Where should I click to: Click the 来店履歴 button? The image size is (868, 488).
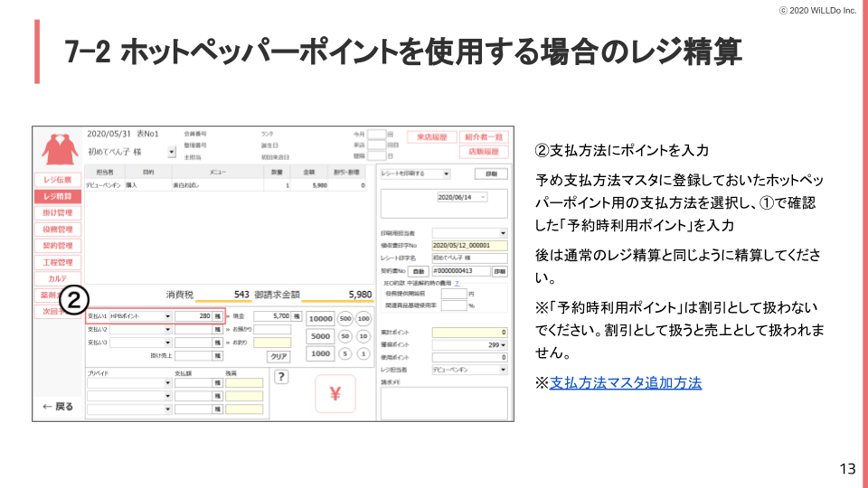(431, 137)
